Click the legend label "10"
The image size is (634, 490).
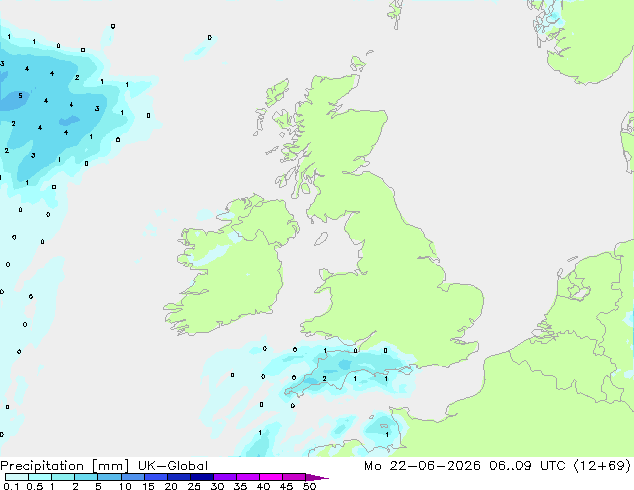pos(125,486)
